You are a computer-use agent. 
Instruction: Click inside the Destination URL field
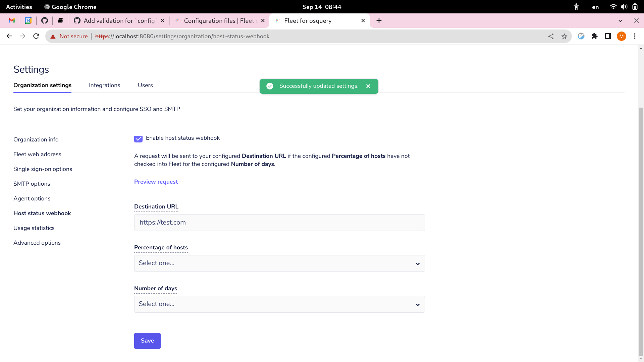pyautogui.click(x=279, y=222)
